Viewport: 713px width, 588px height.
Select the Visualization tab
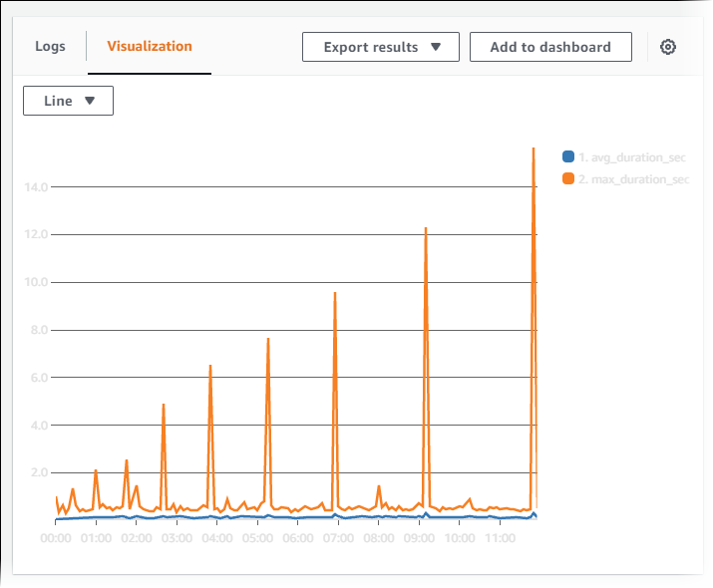point(150,46)
